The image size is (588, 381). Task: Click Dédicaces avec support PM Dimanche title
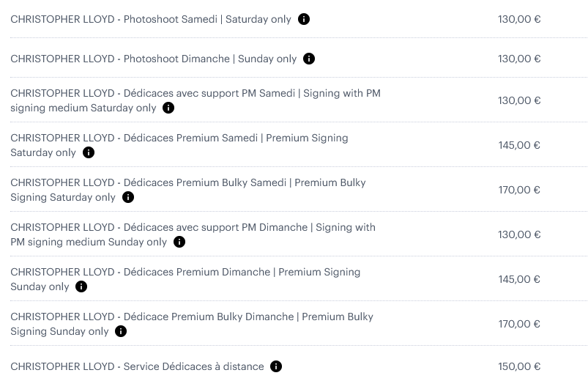click(193, 234)
